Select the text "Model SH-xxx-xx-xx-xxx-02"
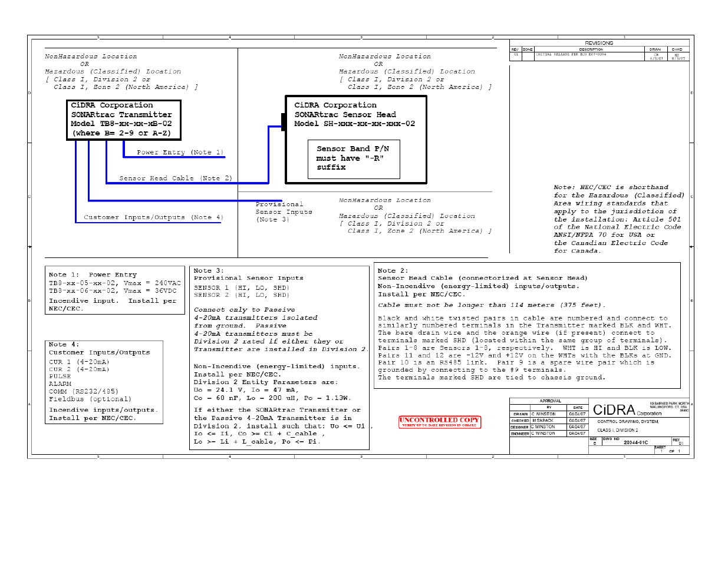Screen dimensions: 728x562 (355, 124)
